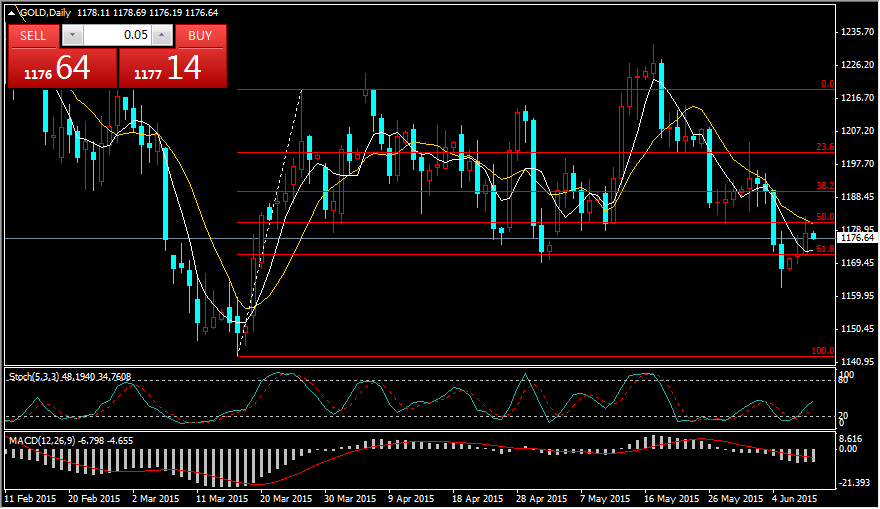Focus the 0.05 volume input field
The width and height of the screenshot is (880, 509).
tap(117, 35)
